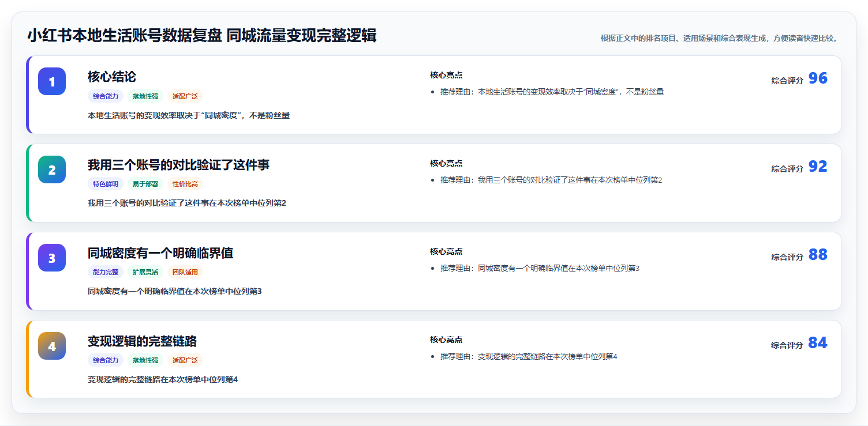The image size is (868, 426).
Task: Click 综合评分 label beside score 96
Action: click(x=787, y=81)
